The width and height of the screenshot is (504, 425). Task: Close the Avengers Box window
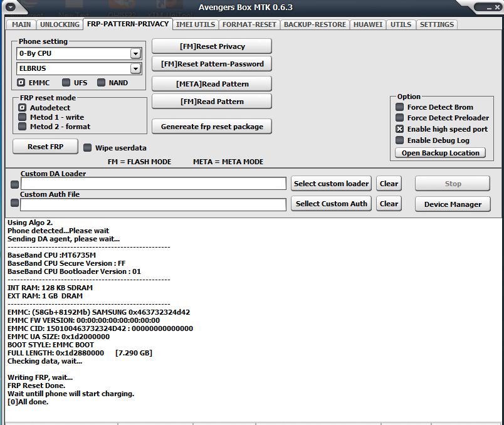coord(497,8)
